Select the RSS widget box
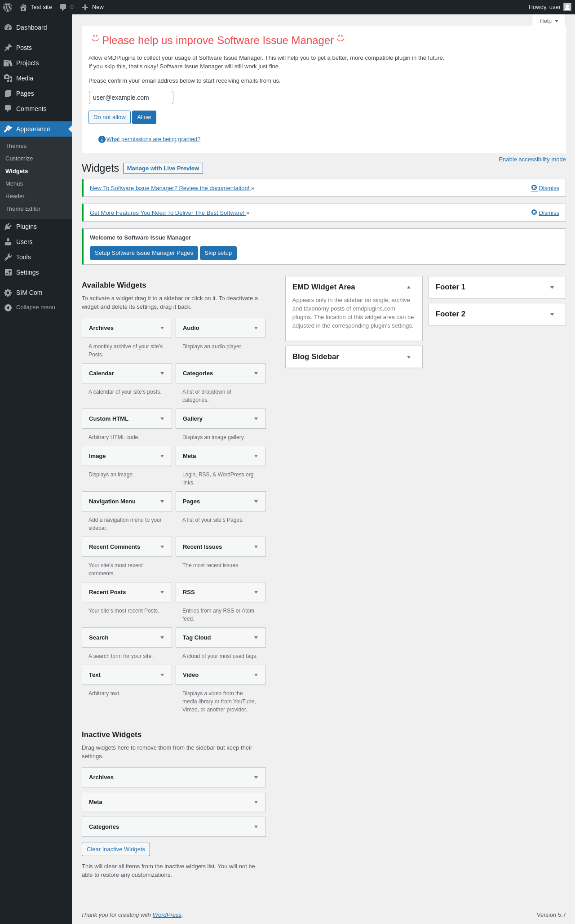This screenshot has height=924, width=575. tap(221, 592)
